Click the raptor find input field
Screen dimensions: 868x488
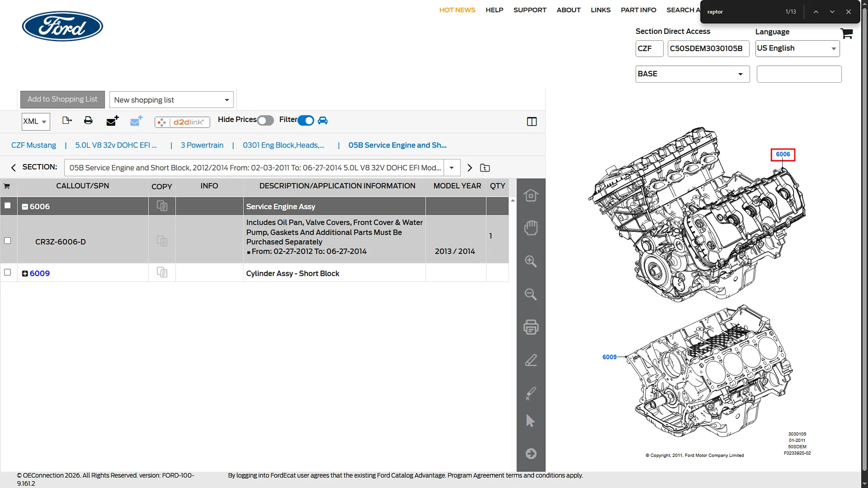[x=742, y=12]
